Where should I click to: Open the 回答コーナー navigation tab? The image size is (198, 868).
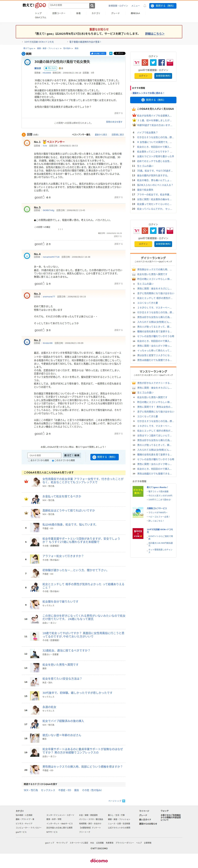pos(59,13)
